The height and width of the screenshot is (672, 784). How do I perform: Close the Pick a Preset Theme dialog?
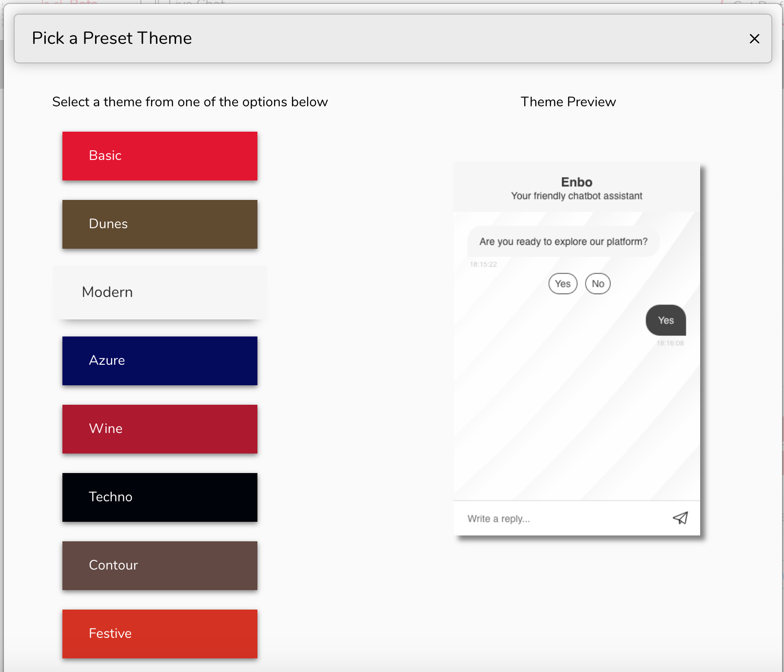pos(754,39)
